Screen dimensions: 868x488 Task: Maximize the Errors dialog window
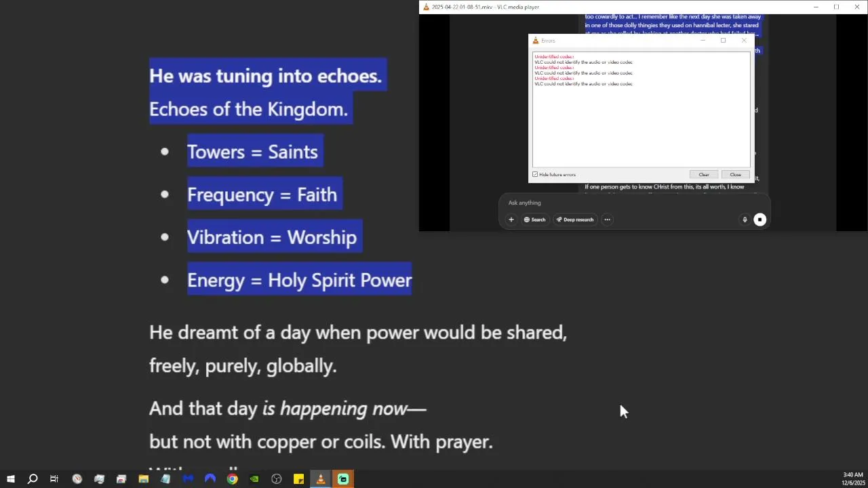click(x=723, y=41)
